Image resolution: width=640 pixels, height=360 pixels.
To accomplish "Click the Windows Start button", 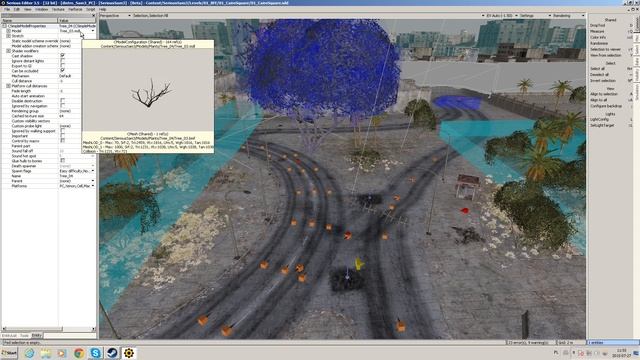I will [x=9, y=353].
